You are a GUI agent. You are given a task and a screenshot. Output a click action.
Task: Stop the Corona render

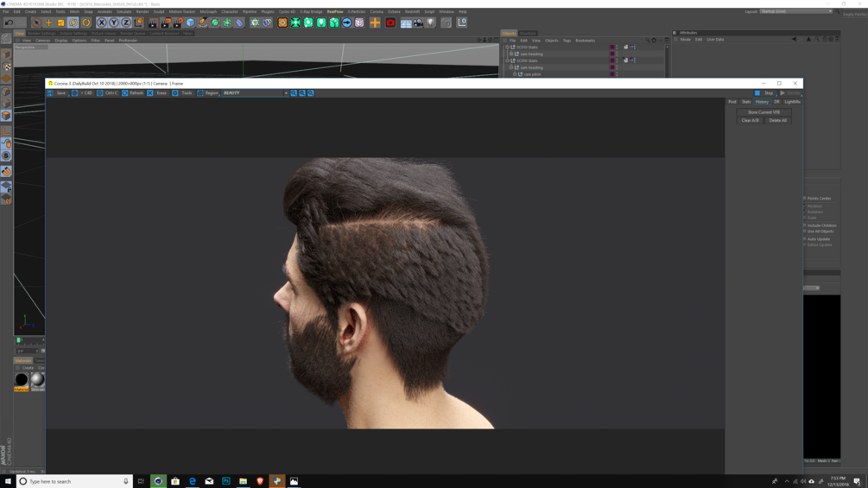coord(764,93)
